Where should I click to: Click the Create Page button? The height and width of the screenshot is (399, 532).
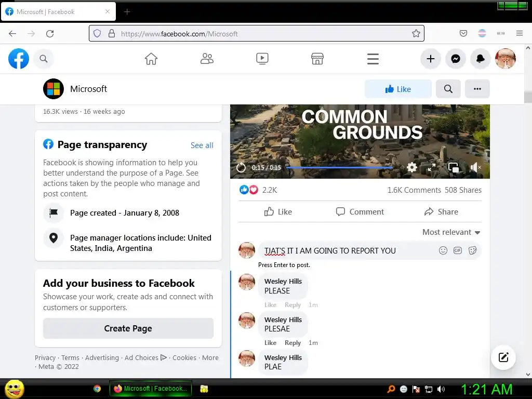pos(128,328)
